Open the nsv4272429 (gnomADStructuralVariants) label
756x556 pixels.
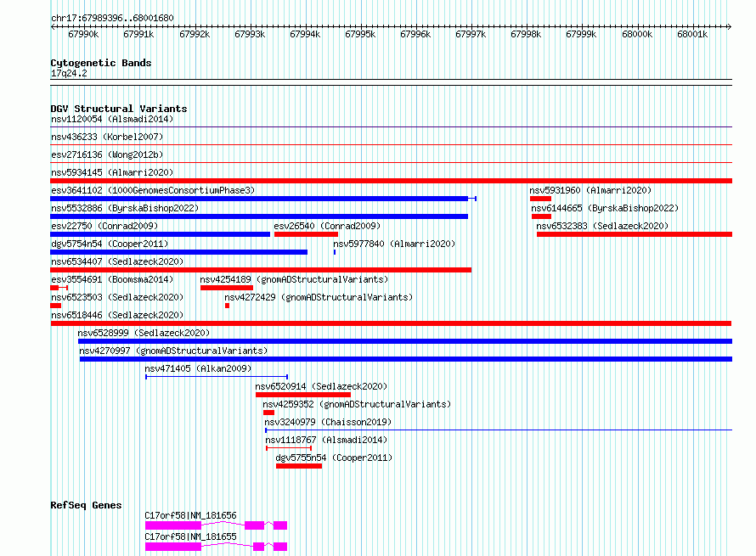[319, 297]
